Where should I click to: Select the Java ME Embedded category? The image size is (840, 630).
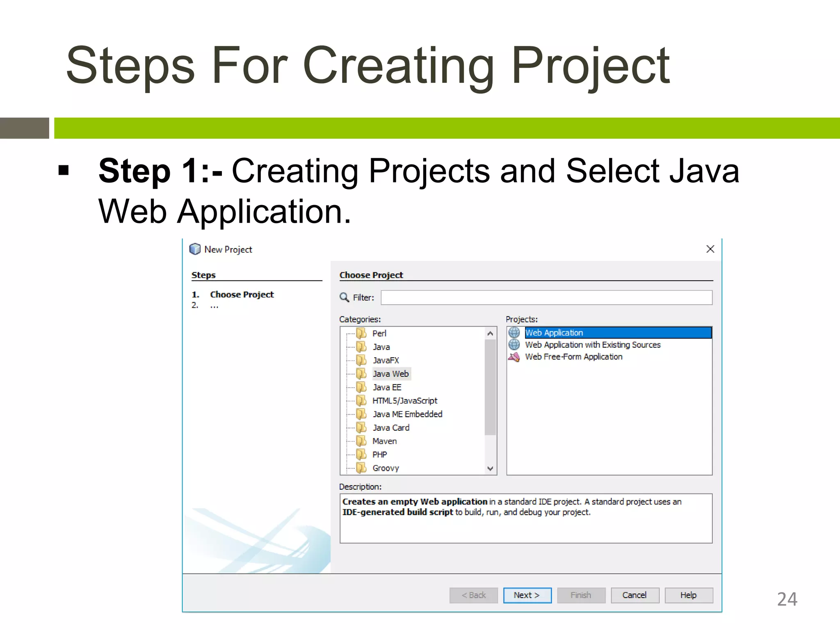coord(407,414)
